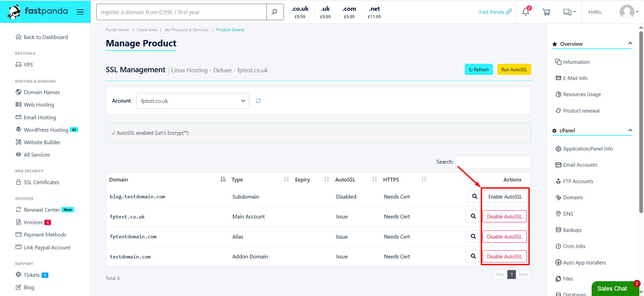Open Email Accounts in cPanel menu
Screen dimensions: 644x296
pyautogui.click(x=576, y=165)
